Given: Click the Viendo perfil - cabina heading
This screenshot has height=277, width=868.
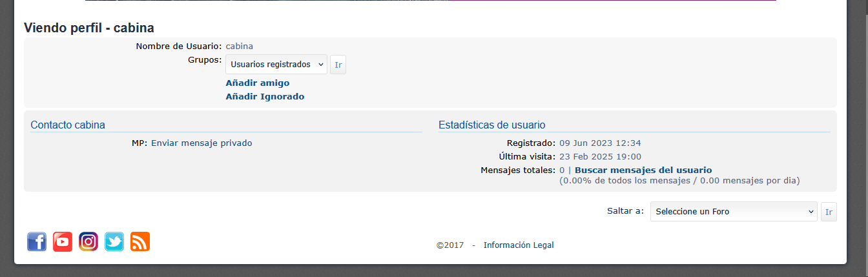Looking at the screenshot, I should click(x=89, y=28).
